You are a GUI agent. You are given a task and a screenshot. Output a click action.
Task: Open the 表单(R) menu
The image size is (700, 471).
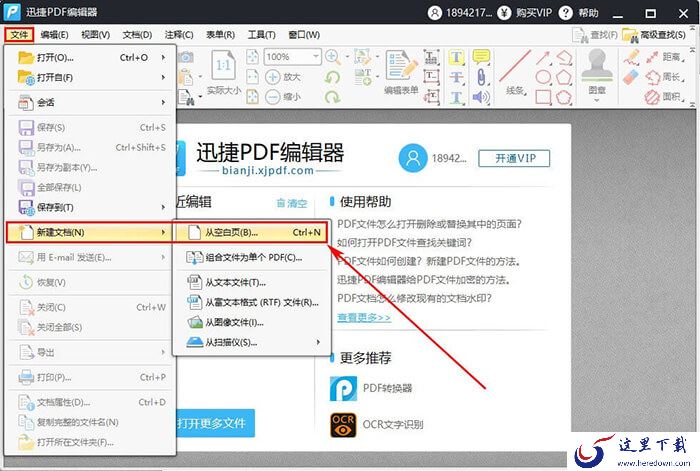click(x=220, y=35)
